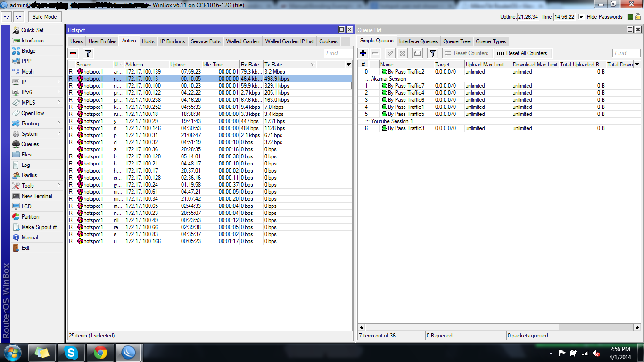Viewport: 644px width, 362px height.
Task: Click the Redo arrow in WinBox toolbar
Action: tap(18, 16)
